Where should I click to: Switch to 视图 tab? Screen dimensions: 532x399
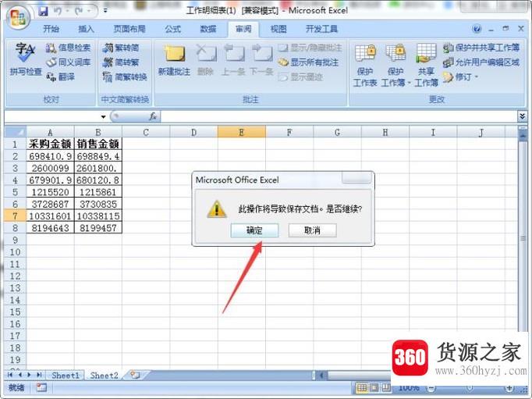click(x=278, y=29)
